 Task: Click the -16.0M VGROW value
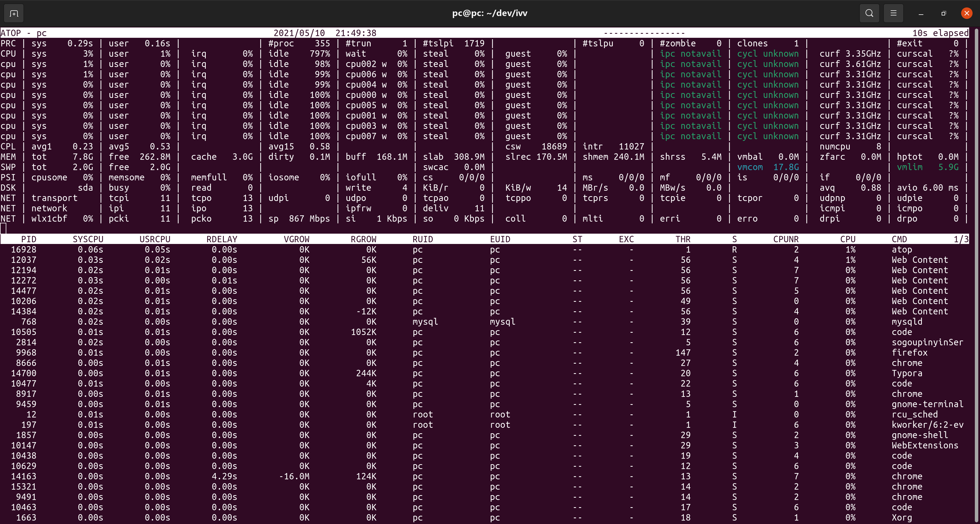point(294,476)
